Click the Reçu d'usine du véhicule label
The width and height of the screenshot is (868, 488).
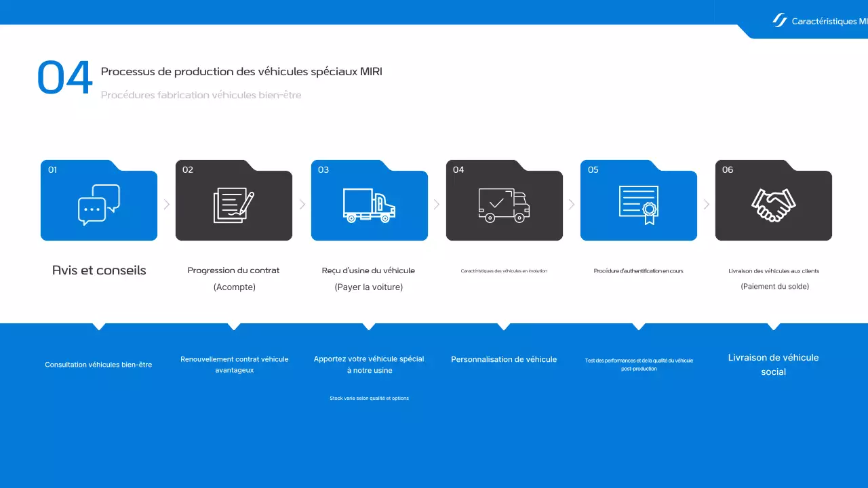coord(368,270)
